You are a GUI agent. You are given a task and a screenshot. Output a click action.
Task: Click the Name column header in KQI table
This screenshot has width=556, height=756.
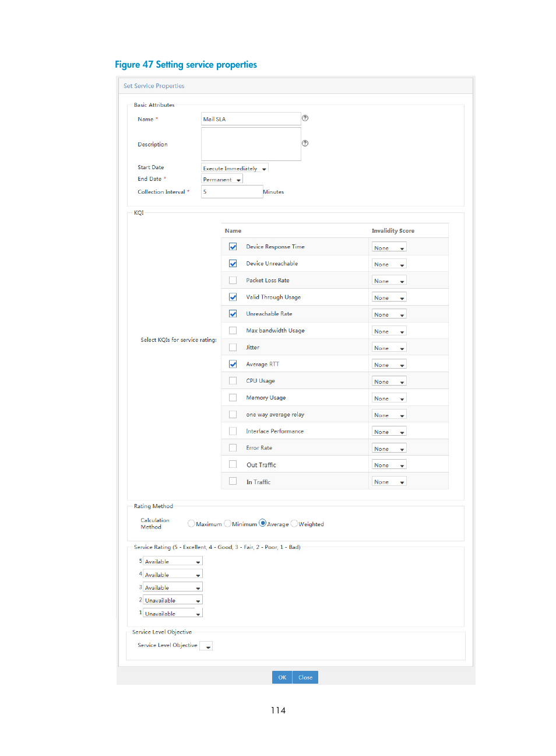click(233, 231)
